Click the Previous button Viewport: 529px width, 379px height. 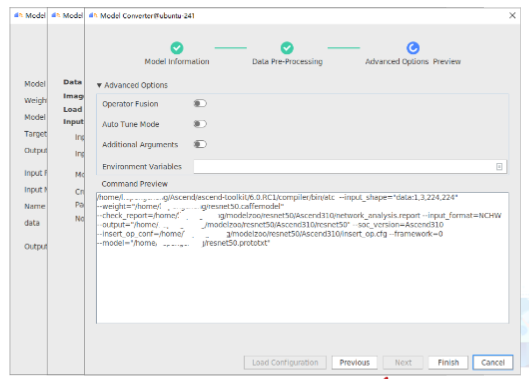(354, 362)
